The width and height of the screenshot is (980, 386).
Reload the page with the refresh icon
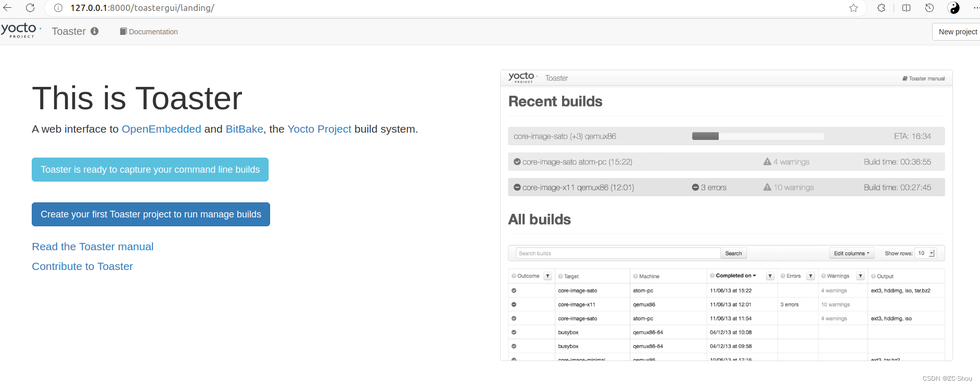30,8
